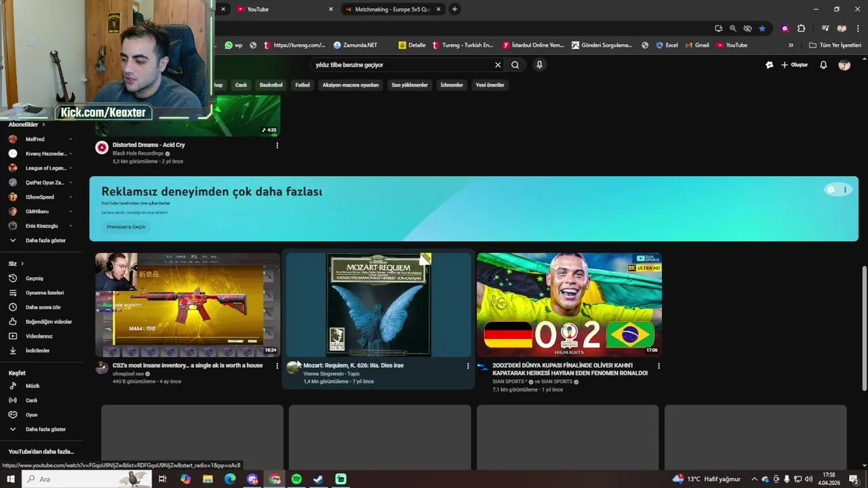Open the CS2 insane inventory video thumbnail

pos(188,305)
